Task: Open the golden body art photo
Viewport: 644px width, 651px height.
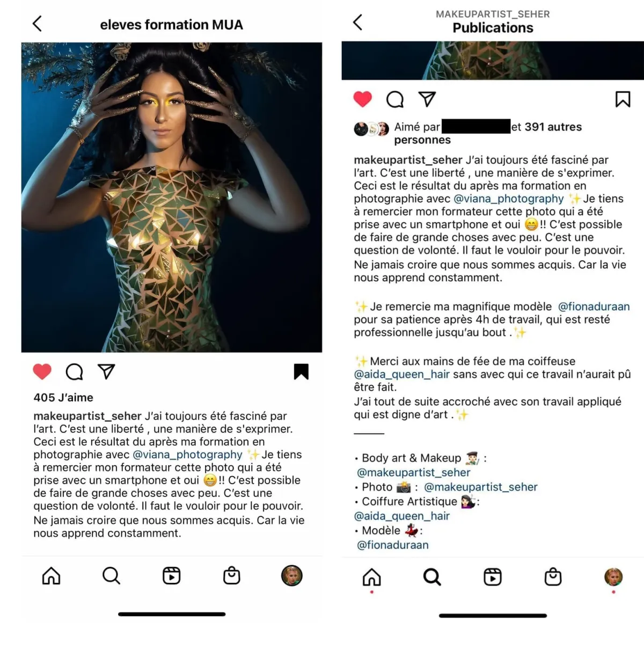Action: [x=172, y=197]
